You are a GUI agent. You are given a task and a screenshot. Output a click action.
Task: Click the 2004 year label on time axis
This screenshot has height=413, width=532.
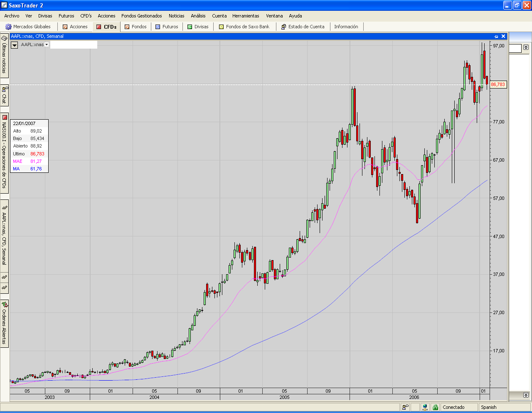pos(154,397)
